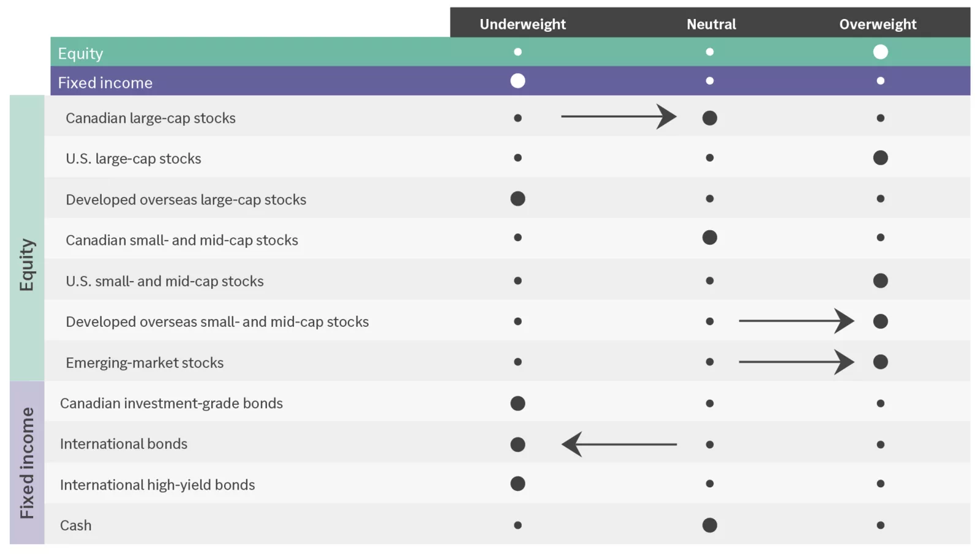The width and height of the screenshot is (980, 554).
Task: Click large Overweight dot for U.S. large-cap stocks
Action: 880,158
